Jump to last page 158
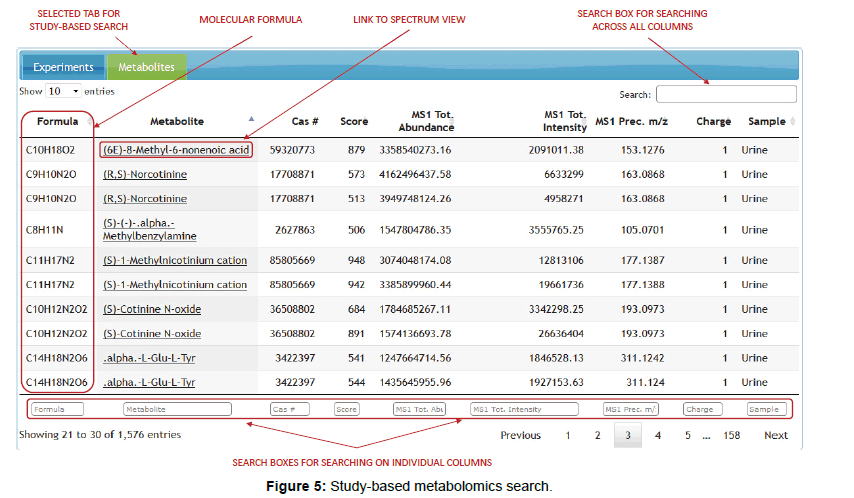The image size is (854, 498). (731, 435)
